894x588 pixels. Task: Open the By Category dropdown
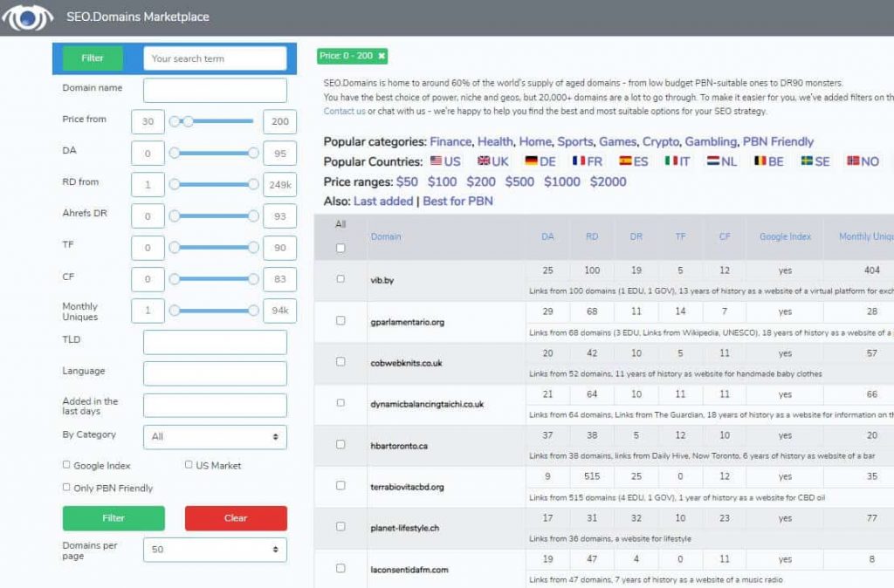tap(215, 436)
